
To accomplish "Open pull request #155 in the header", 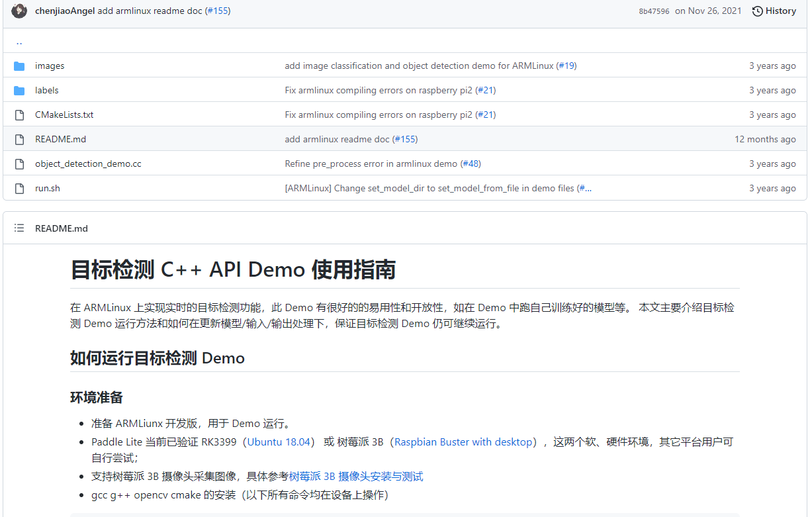I will tap(217, 11).
